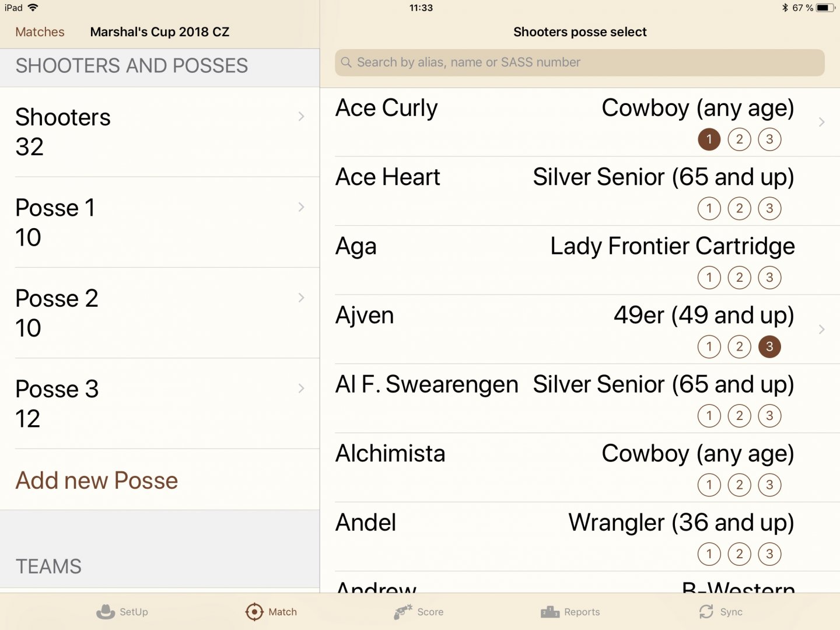Viewport: 840px width, 630px height.
Task: Focus the shooter search field
Action: pos(579,62)
